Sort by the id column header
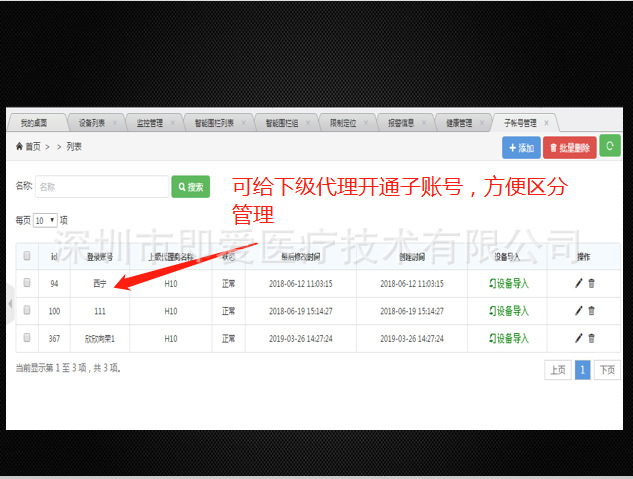The height and width of the screenshot is (479, 633). [x=54, y=257]
